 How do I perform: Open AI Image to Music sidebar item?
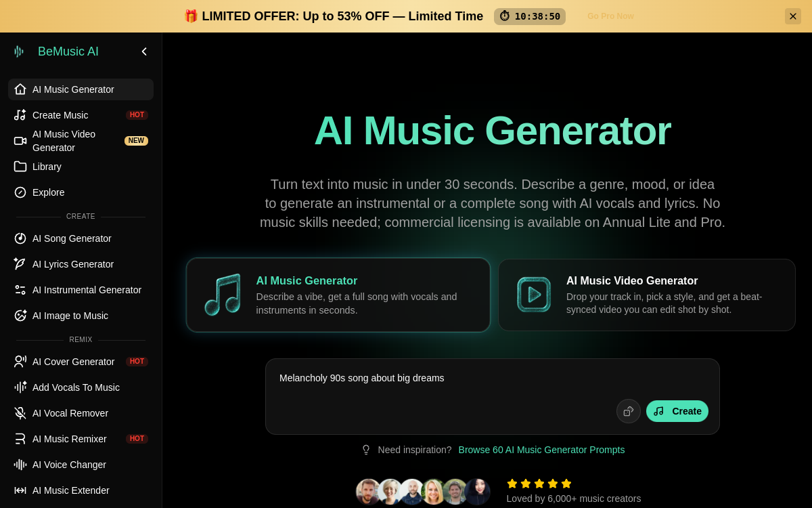tap(81, 316)
